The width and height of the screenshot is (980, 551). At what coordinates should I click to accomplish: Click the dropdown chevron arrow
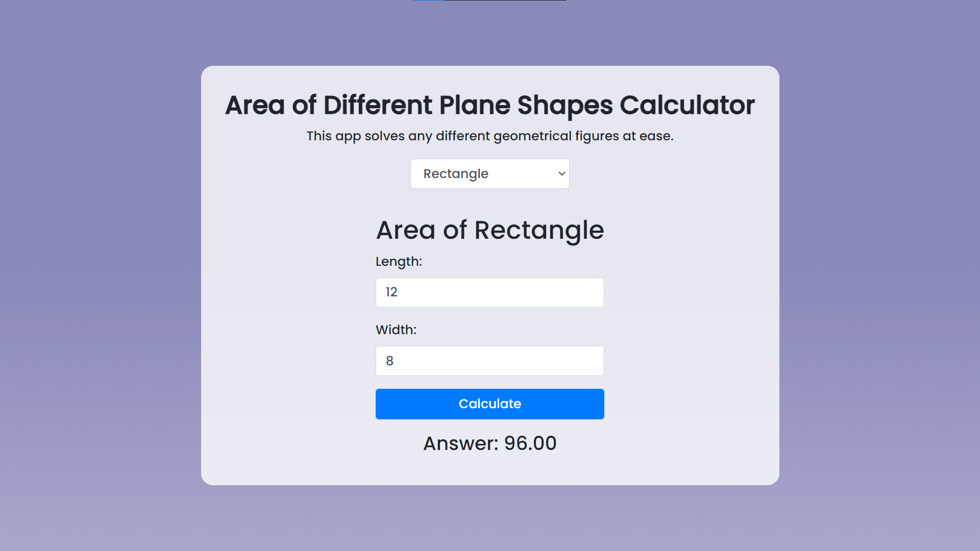561,174
